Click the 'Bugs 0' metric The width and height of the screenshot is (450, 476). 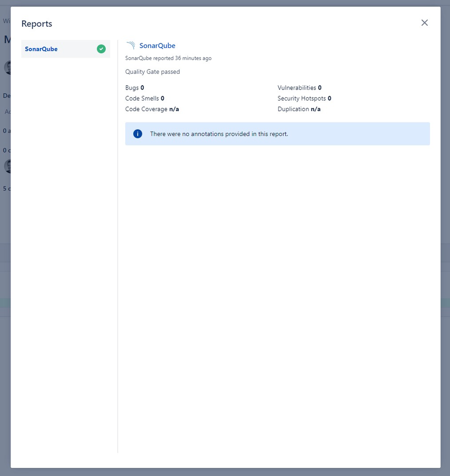[x=135, y=88]
